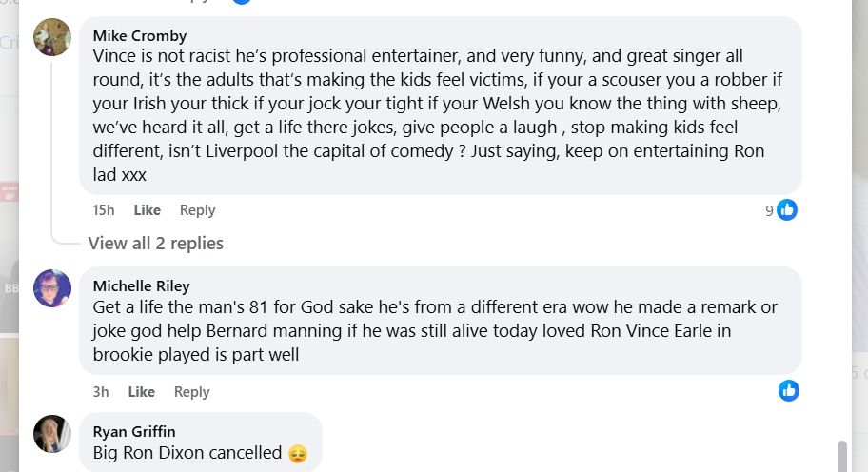Click the pensive emoji in Ryan Griffin's comment

coord(299,454)
